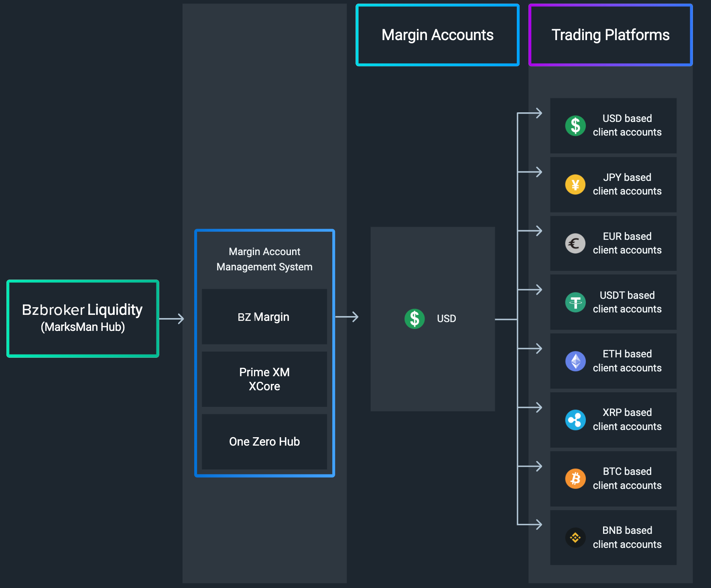This screenshot has width=711, height=588.
Task: Open the Prime XM XCore block
Action: tap(264, 379)
